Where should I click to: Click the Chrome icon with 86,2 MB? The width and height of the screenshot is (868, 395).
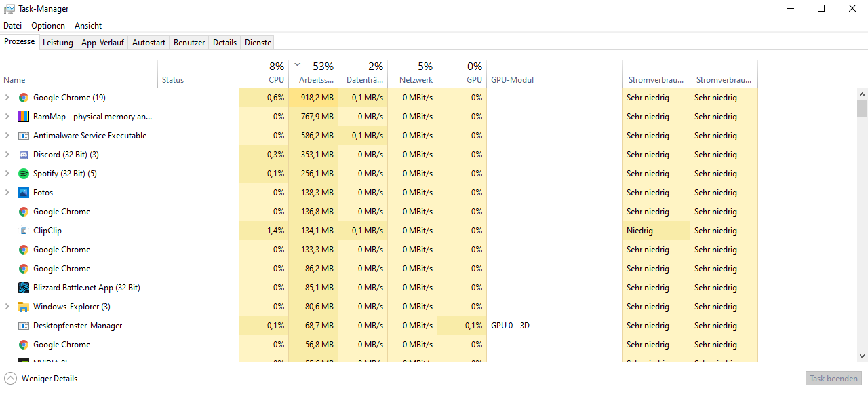(x=24, y=269)
